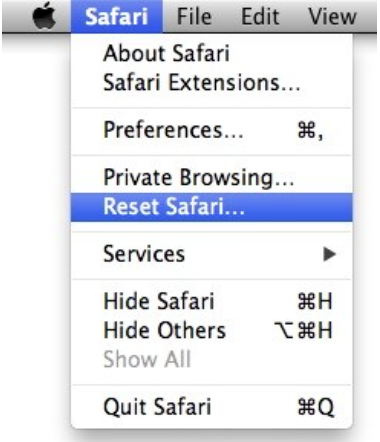Click the highlighted Reset Safari… item
Image resolution: width=380 pixels, height=442 pixels.
point(211,207)
